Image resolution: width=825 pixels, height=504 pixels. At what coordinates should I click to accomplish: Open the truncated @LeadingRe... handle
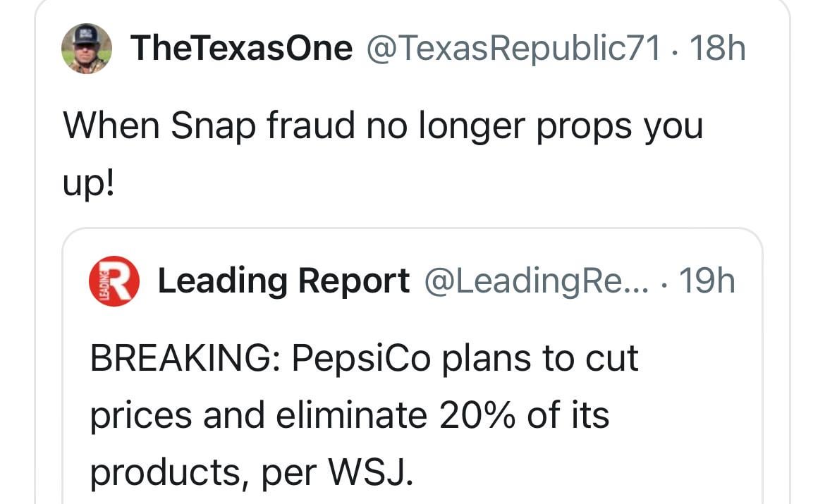[x=537, y=281]
